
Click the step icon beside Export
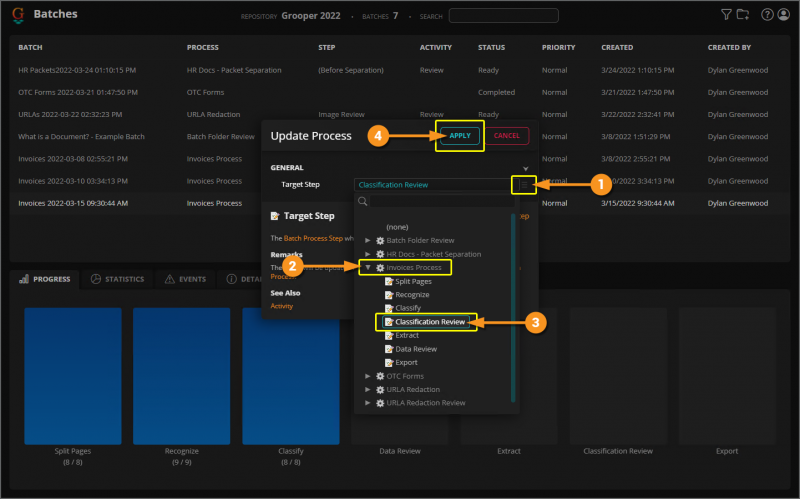tap(389, 363)
